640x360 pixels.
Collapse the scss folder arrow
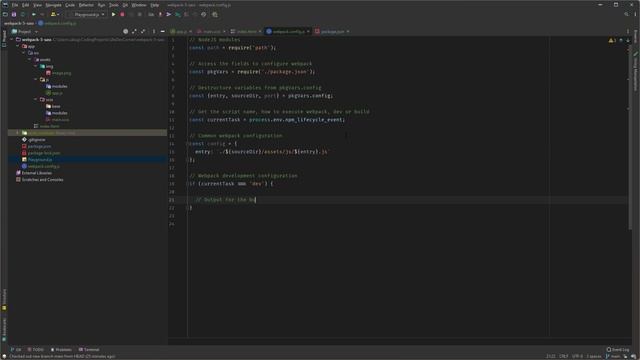pos(36,100)
